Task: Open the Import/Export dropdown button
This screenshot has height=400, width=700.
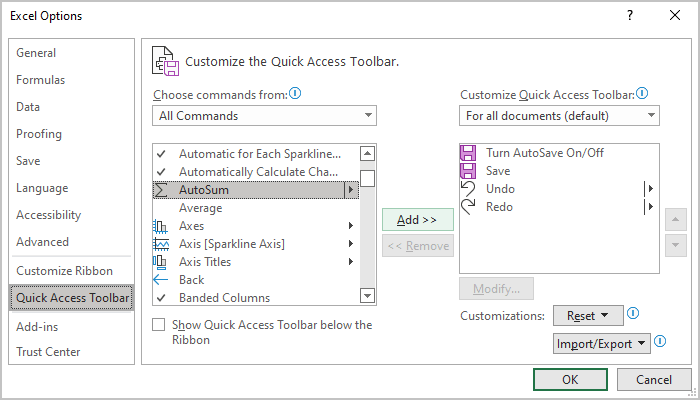Action: tap(601, 344)
